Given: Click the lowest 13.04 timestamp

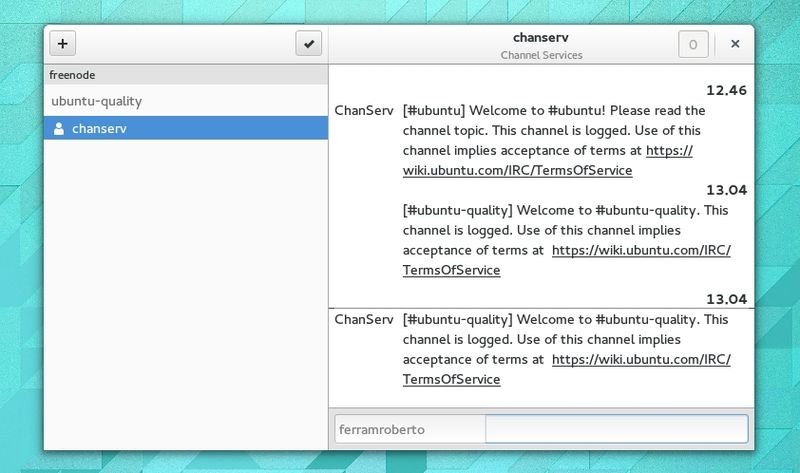Looking at the screenshot, I should [728, 299].
